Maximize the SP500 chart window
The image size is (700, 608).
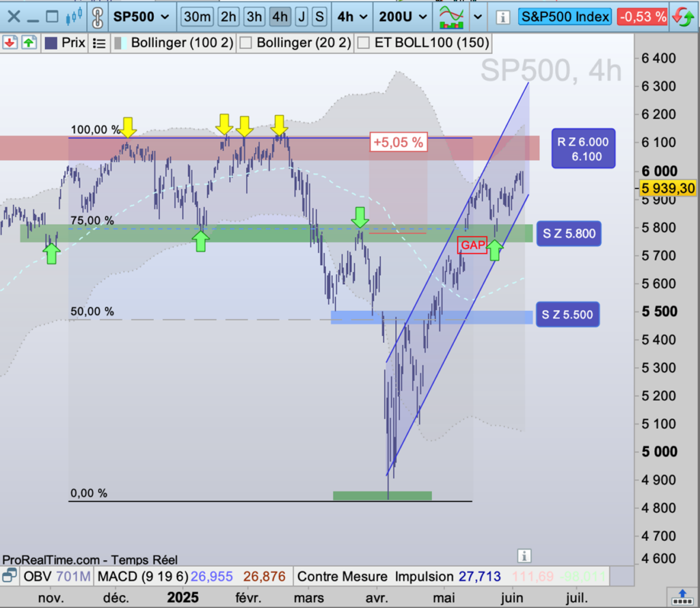pyautogui.click(x=52, y=17)
